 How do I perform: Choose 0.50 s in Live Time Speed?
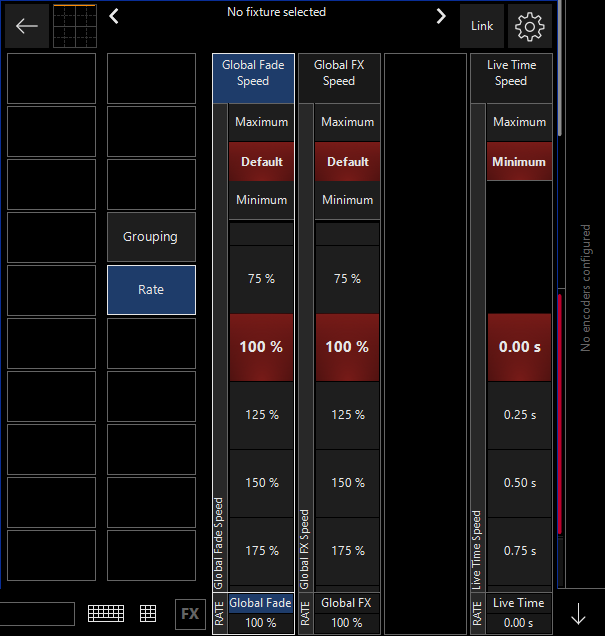point(519,483)
